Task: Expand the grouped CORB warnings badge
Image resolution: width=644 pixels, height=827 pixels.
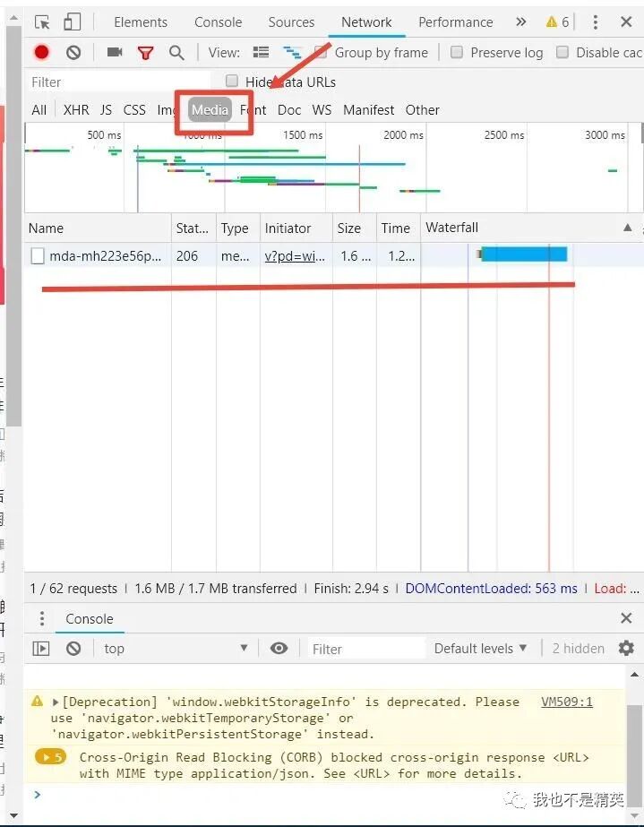Action: click(x=51, y=757)
